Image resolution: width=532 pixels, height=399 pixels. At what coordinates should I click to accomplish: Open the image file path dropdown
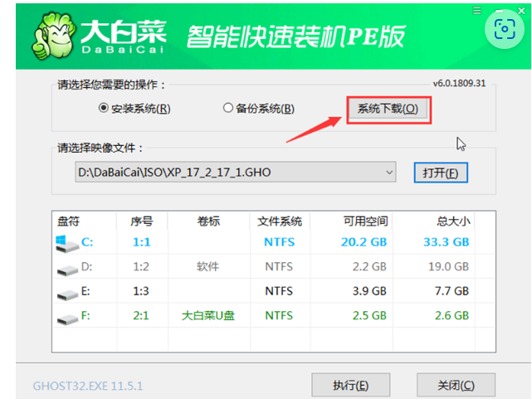coord(390,173)
